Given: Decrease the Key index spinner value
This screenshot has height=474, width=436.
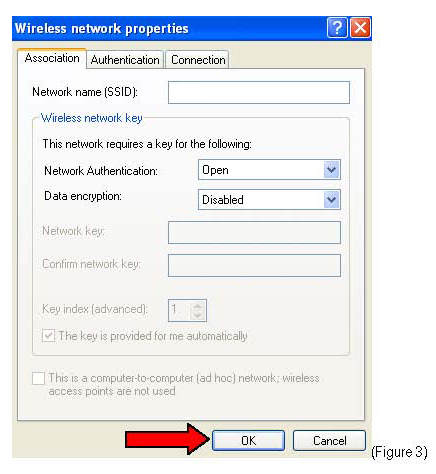Looking at the screenshot, I should point(198,315).
